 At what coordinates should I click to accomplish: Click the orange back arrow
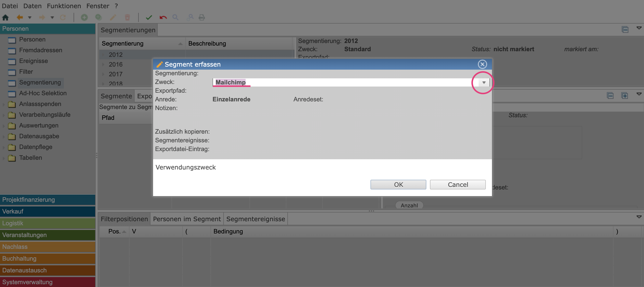[x=20, y=17]
